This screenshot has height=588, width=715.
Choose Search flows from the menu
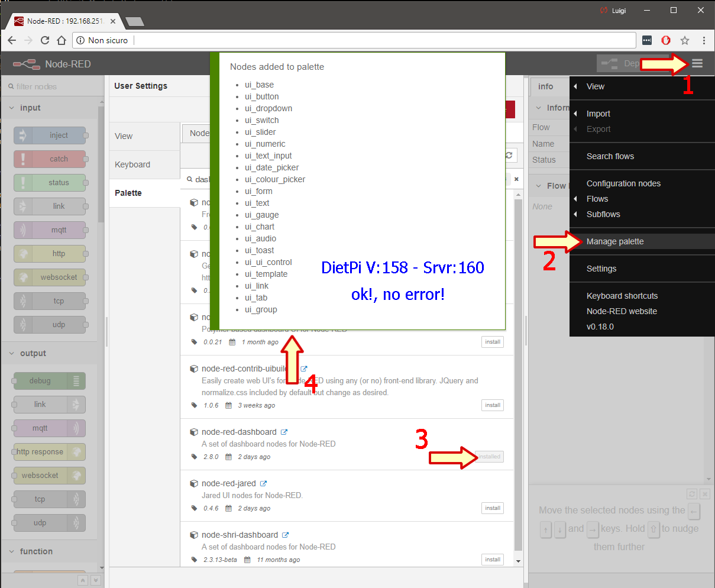642,156
